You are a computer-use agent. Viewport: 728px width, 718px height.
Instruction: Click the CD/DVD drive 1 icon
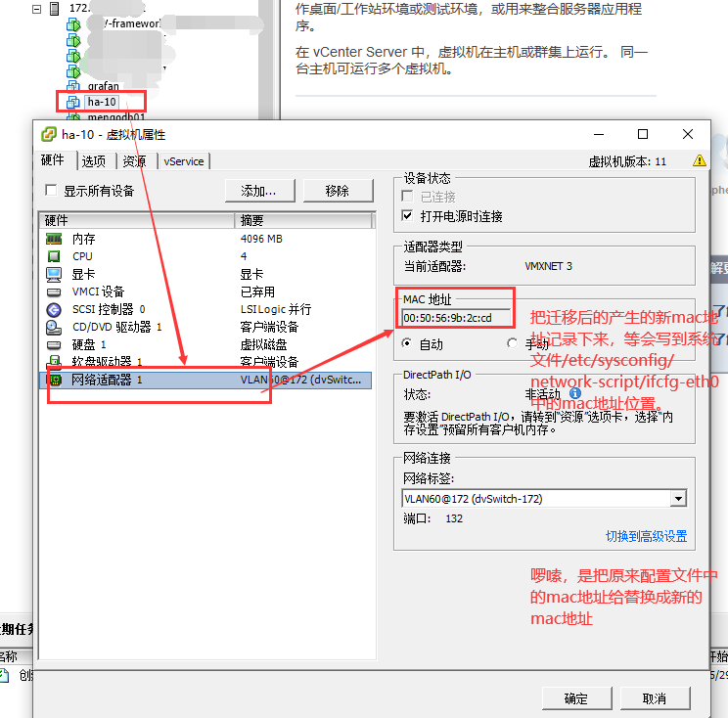pyautogui.click(x=54, y=327)
